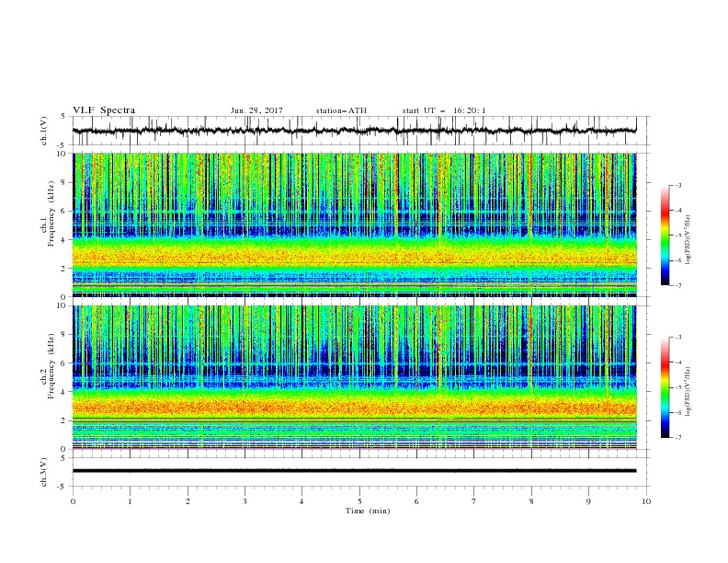The height and width of the screenshot is (563, 728).
Task: Click the x-axis tick label "9"
Action: (x=588, y=501)
